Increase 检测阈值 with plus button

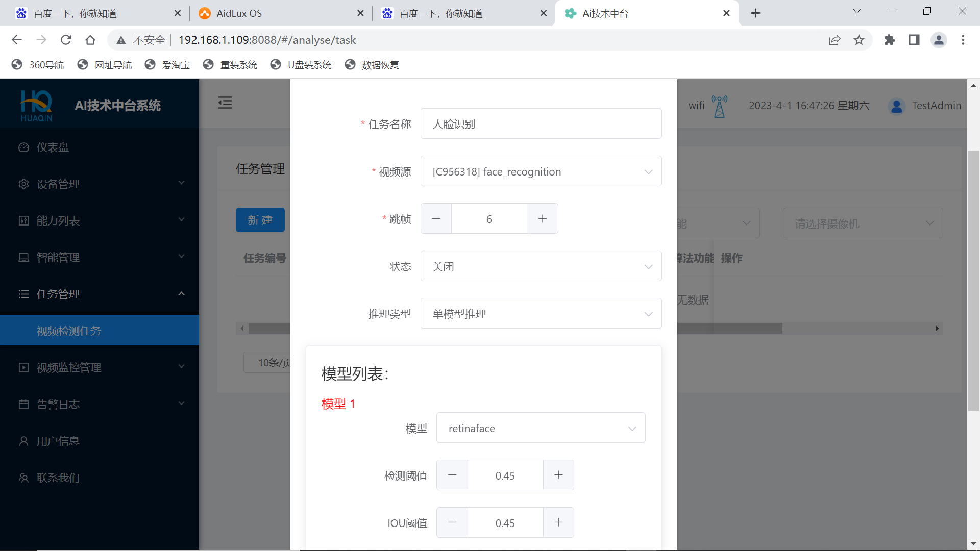(559, 475)
